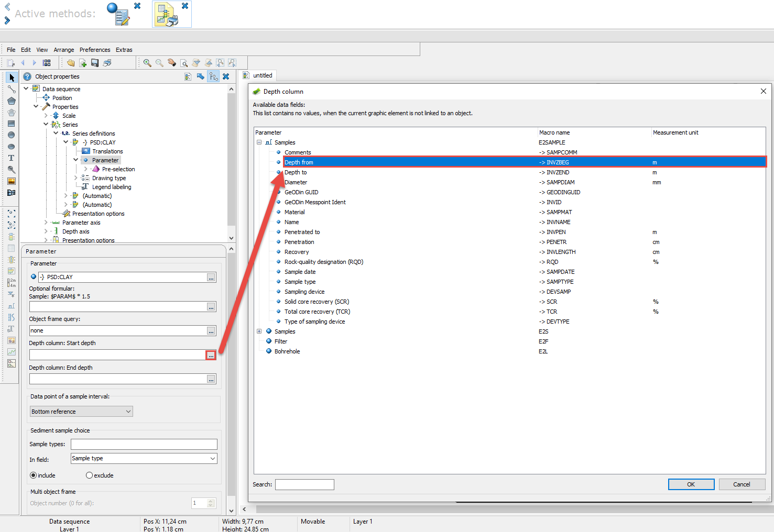Collapse the Samples E2SAMPLE node
This screenshot has height=532, width=774.
259,142
